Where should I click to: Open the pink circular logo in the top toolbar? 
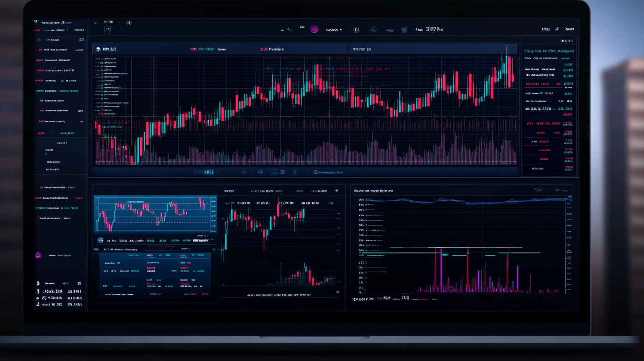click(314, 29)
